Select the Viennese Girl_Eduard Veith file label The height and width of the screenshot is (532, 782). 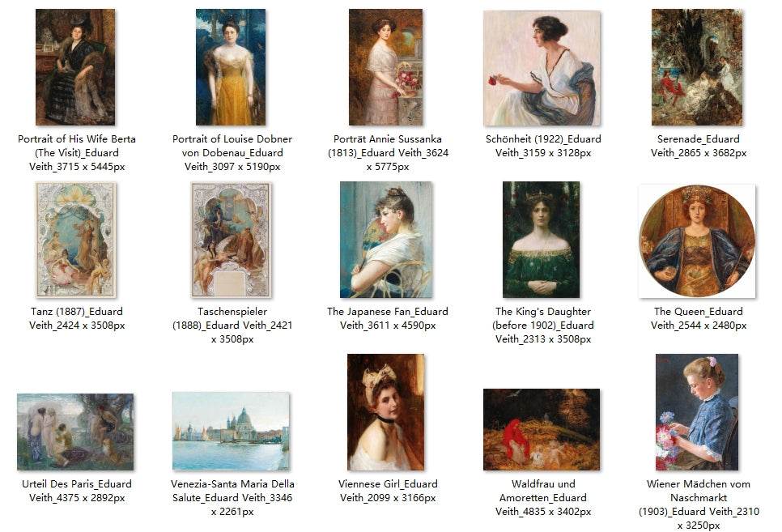tap(388, 491)
